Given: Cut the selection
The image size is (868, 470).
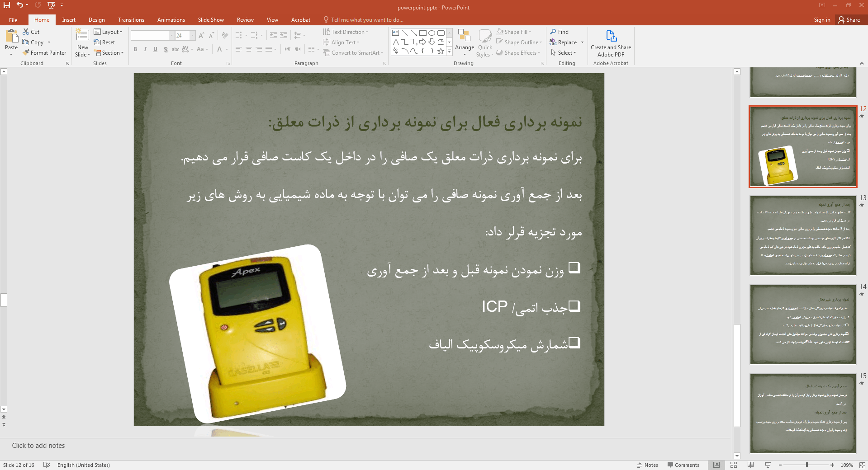Looking at the screenshot, I should [x=31, y=32].
